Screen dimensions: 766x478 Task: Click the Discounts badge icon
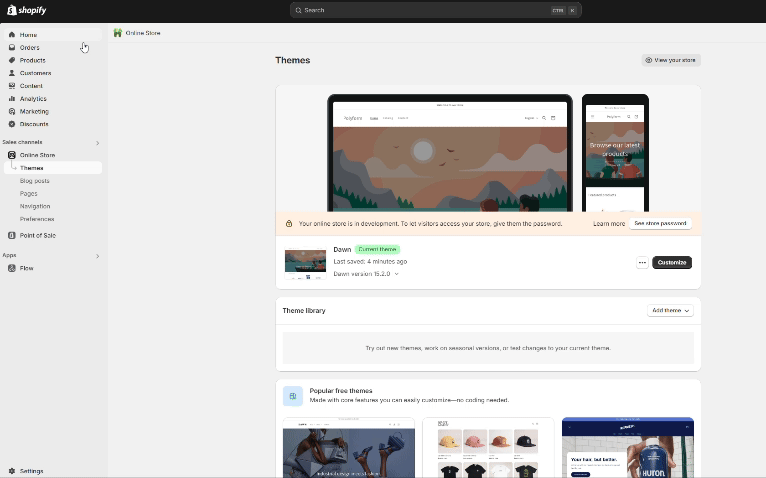tap(12, 124)
